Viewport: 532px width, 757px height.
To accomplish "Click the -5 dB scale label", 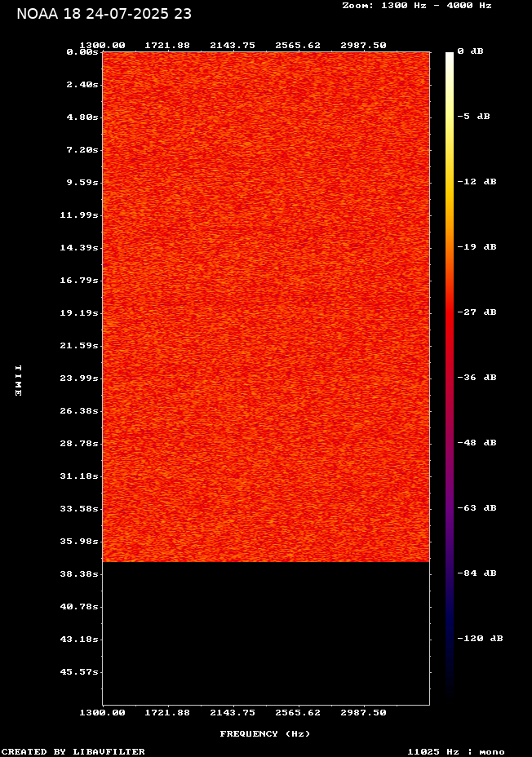I will pyautogui.click(x=473, y=117).
